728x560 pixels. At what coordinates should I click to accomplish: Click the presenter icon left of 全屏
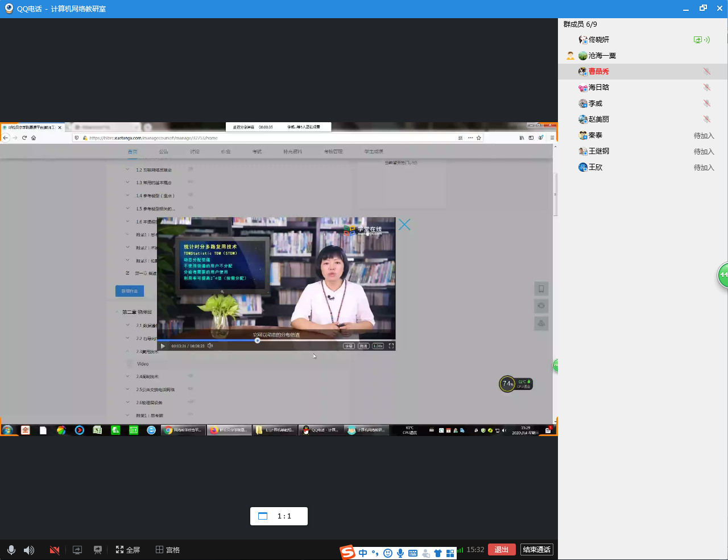(98, 550)
